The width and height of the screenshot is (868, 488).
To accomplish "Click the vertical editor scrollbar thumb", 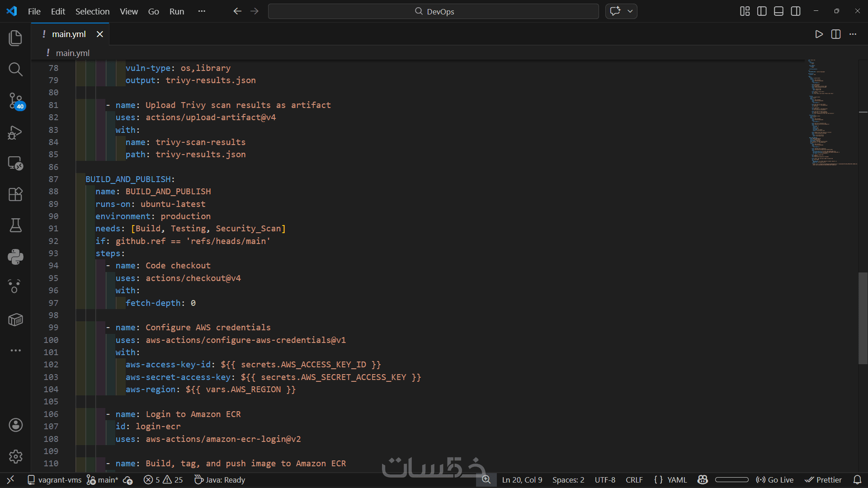I will 863,318.
